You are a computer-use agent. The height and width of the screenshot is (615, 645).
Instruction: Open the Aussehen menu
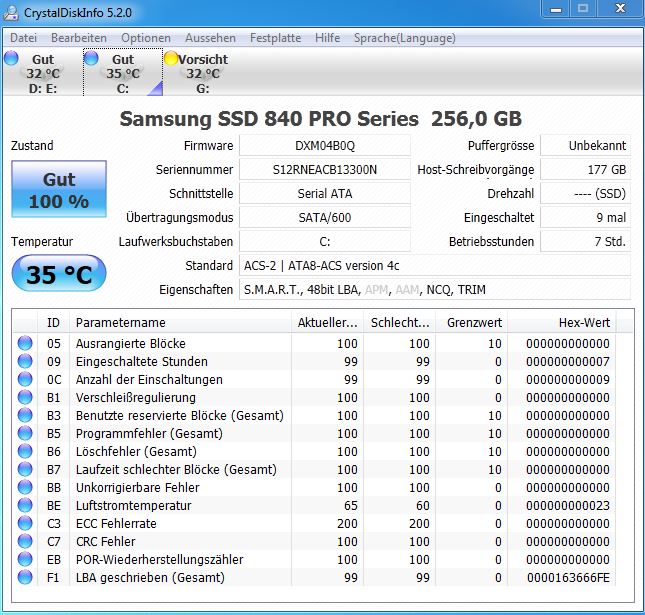click(x=210, y=38)
